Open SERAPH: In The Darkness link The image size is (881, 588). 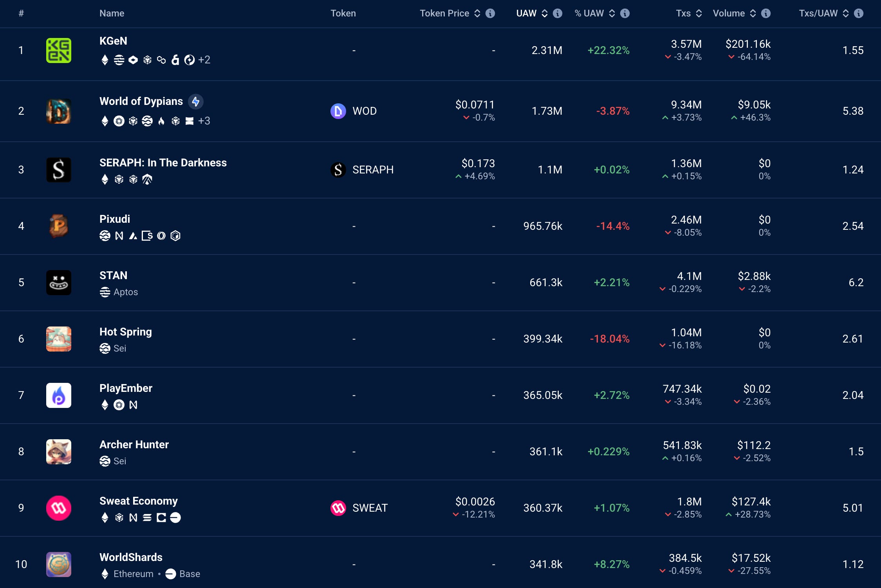[x=163, y=163]
